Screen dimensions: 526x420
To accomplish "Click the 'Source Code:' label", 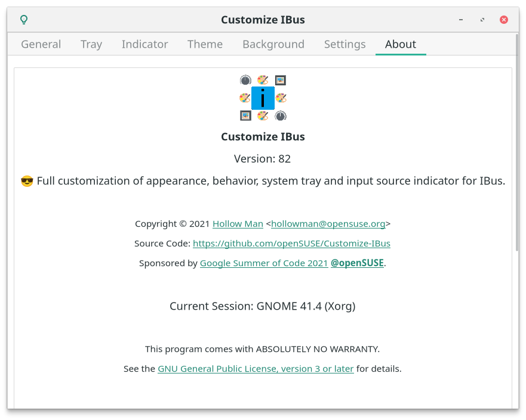I will 162,243.
